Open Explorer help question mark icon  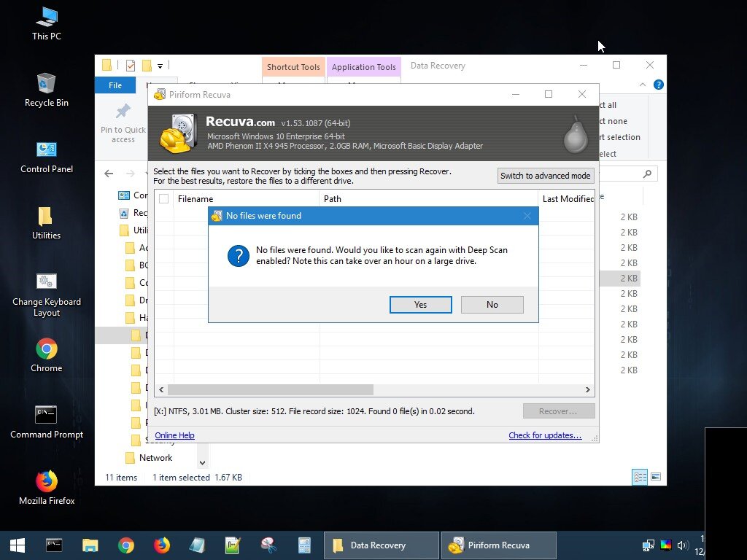pyautogui.click(x=659, y=85)
